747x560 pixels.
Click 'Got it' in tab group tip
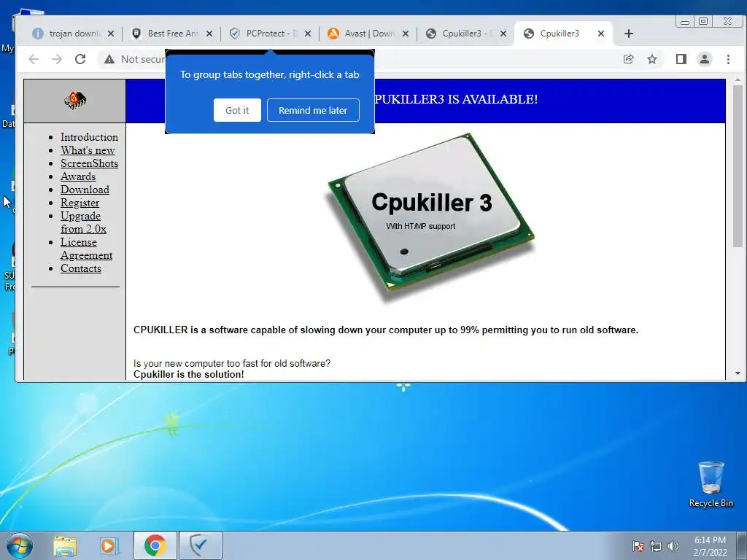[237, 110]
